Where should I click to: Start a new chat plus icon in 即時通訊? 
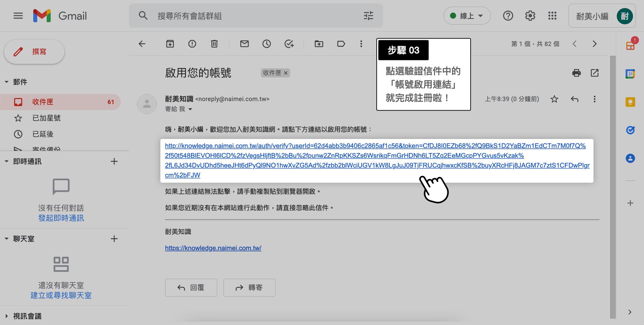114,161
